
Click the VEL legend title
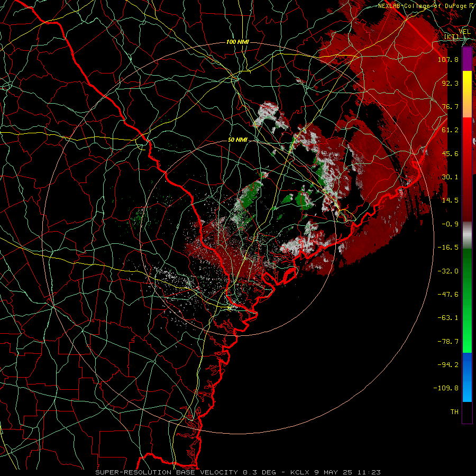(x=464, y=32)
